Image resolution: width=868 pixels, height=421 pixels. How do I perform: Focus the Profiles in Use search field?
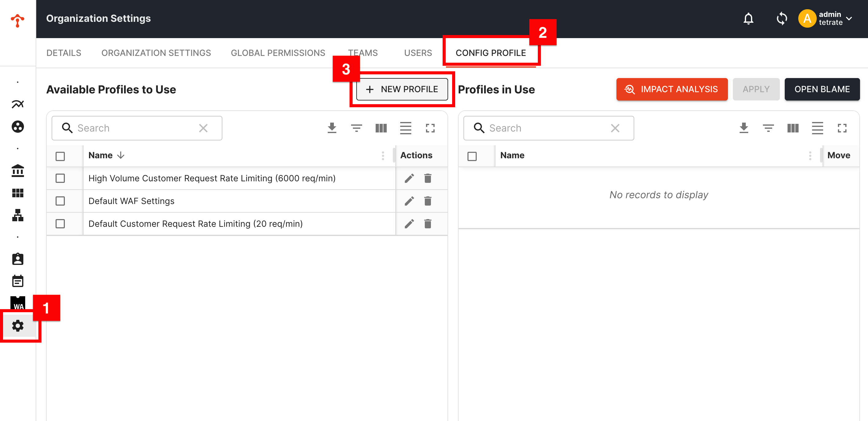pos(549,128)
